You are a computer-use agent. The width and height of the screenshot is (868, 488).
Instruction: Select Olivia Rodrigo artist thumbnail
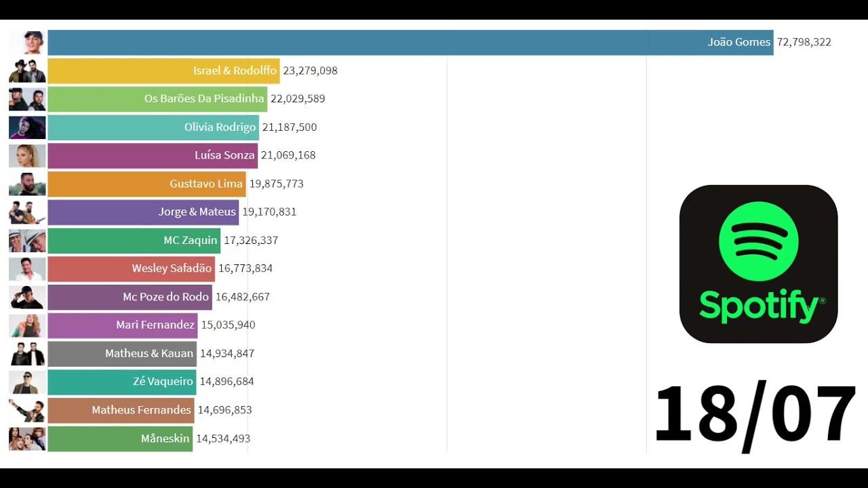tap(27, 127)
